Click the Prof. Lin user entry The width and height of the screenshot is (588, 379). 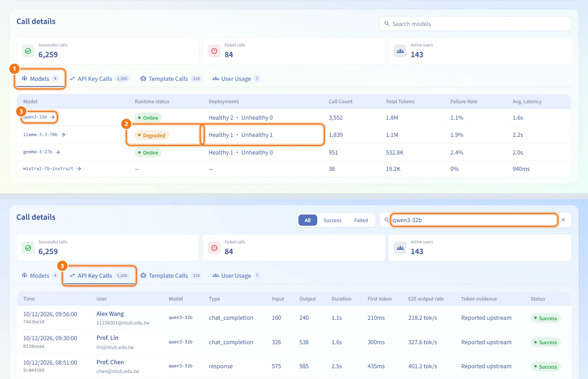coord(107,338)
